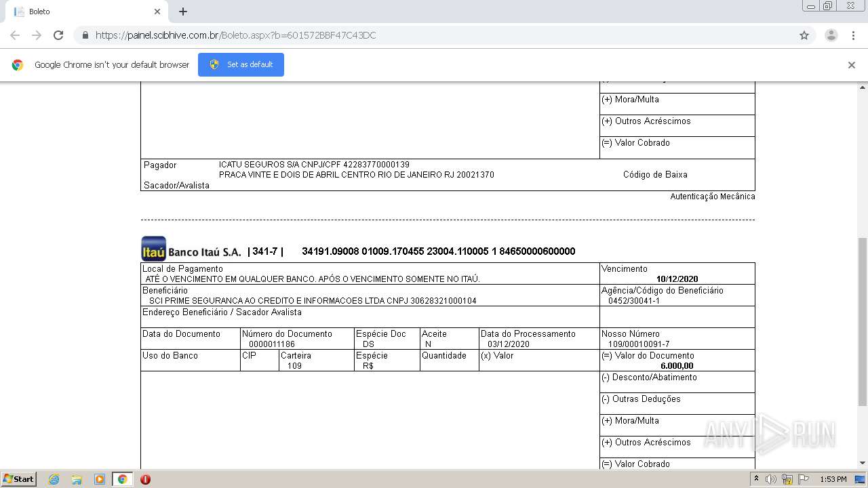Click the volume speaker tray icon
Screen dimensions: 868x488
pos(771,479)
